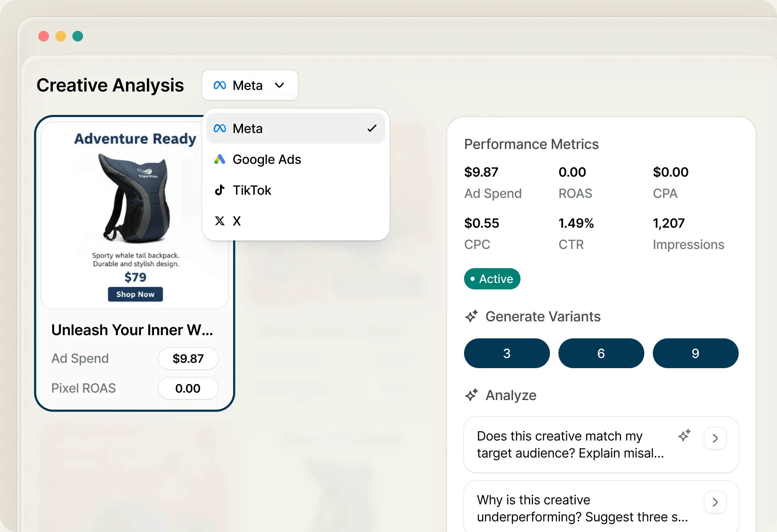Click the Performance Metrics heading
This screenshot has height=532, width=777.
[531, 144]
